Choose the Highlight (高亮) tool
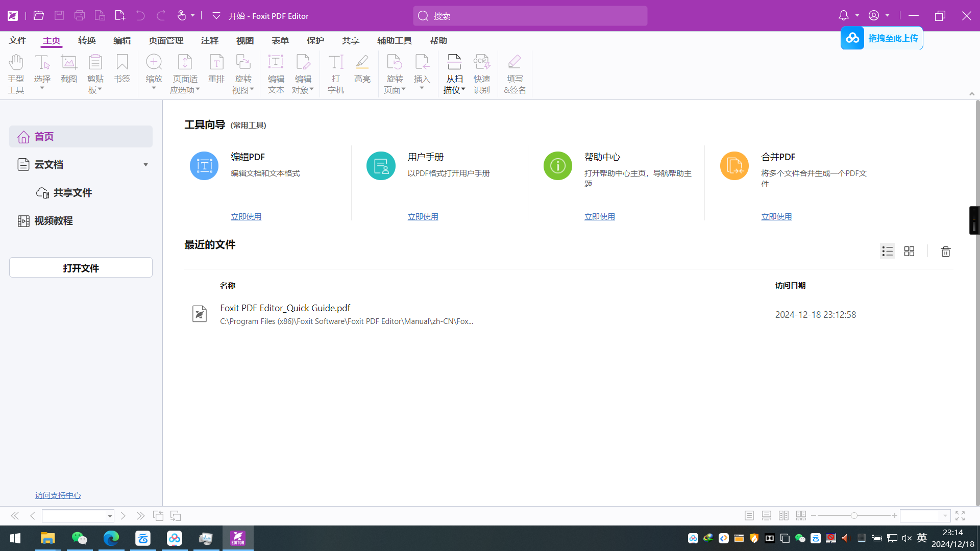980x551 pixels. pyautogui.click(x=362, y=69)
